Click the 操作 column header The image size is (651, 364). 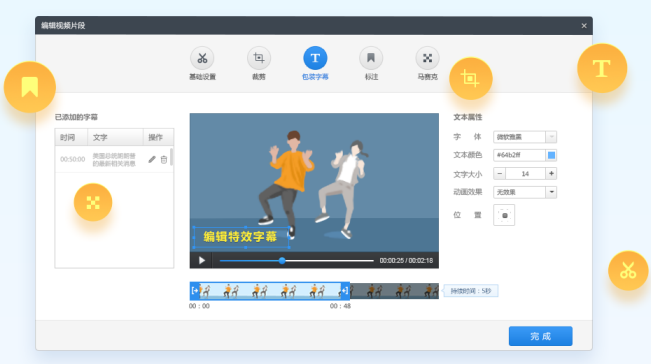pos(158,137)
